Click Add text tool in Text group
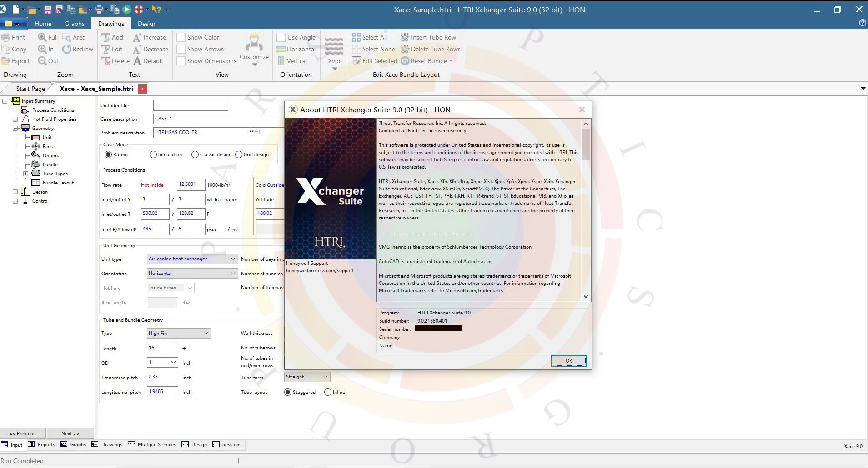This screenshot has height=468, width=868. point(112,37)
